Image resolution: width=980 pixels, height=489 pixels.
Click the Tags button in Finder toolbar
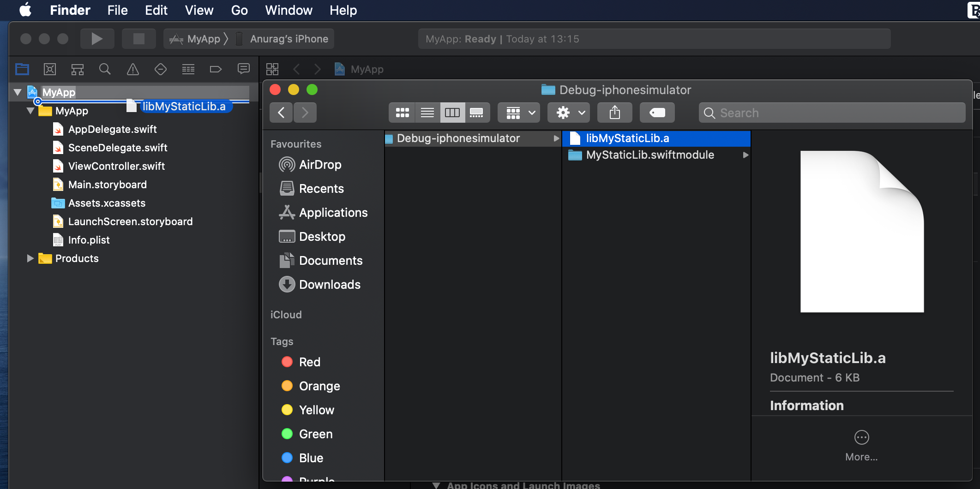657,112
